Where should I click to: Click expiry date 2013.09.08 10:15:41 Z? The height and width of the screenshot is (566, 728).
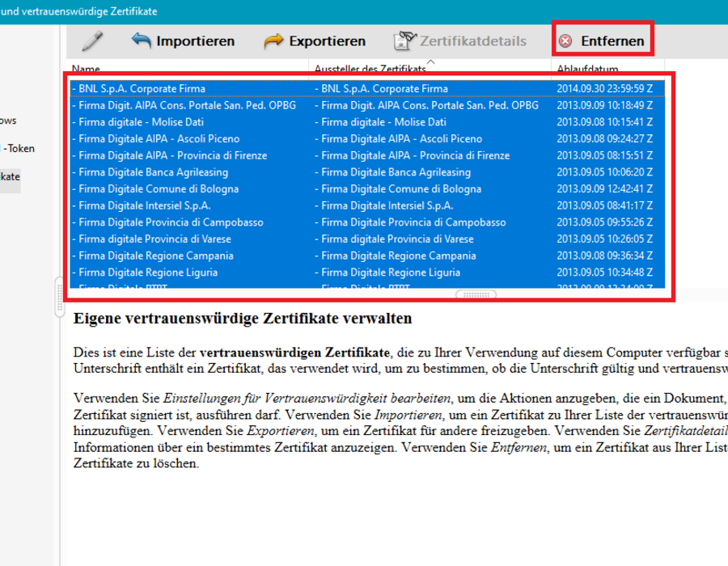605,122
